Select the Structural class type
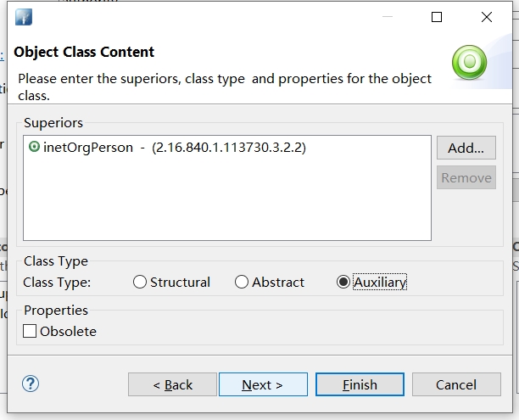Viewport: 519px width, 420px height. pos(140,283)
